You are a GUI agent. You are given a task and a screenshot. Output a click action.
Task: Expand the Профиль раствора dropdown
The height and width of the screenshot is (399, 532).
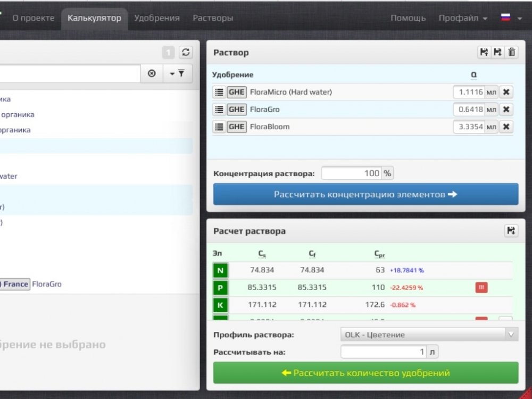[429, 335]
